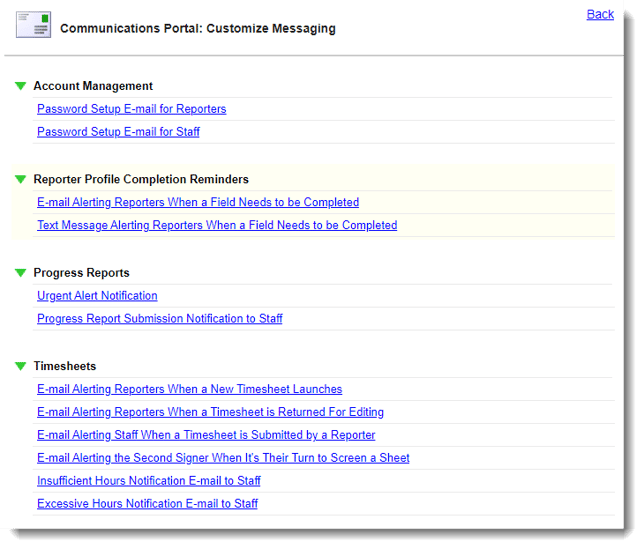Open Password Setup E-mail for Reporters

(x=131, y=109)
